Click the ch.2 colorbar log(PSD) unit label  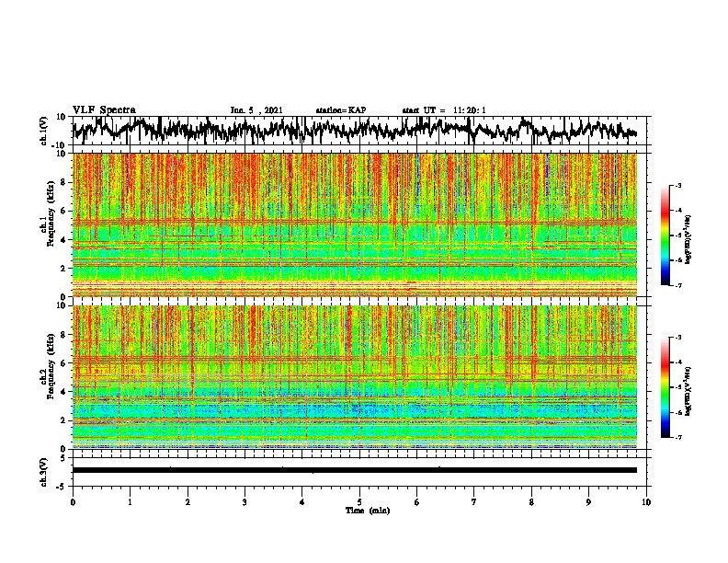tap(688, 391)
